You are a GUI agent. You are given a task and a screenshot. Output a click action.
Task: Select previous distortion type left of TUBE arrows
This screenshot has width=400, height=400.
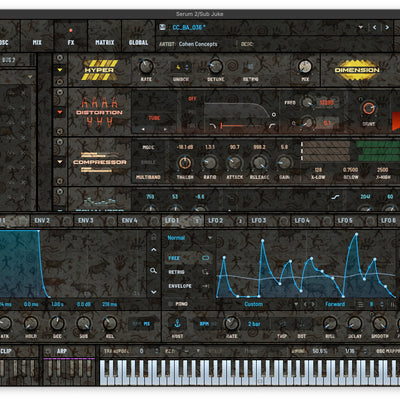pyautogui.click(x=143, y=129)
